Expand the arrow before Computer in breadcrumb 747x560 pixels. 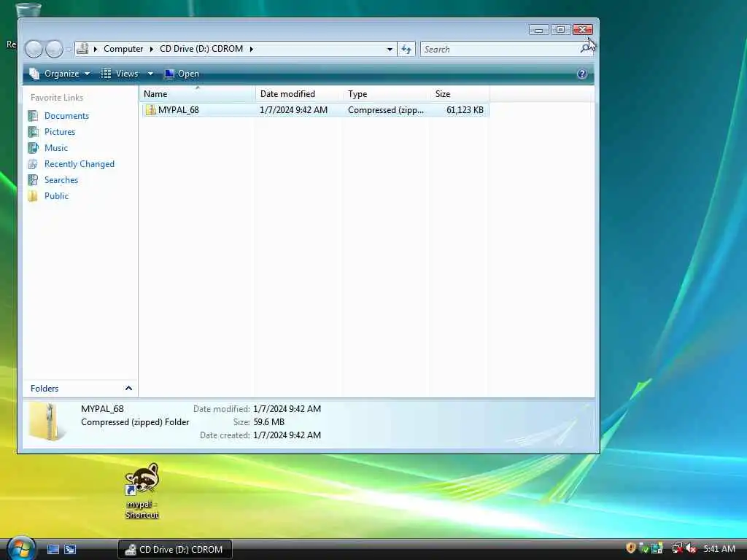(x=96, y=49)
